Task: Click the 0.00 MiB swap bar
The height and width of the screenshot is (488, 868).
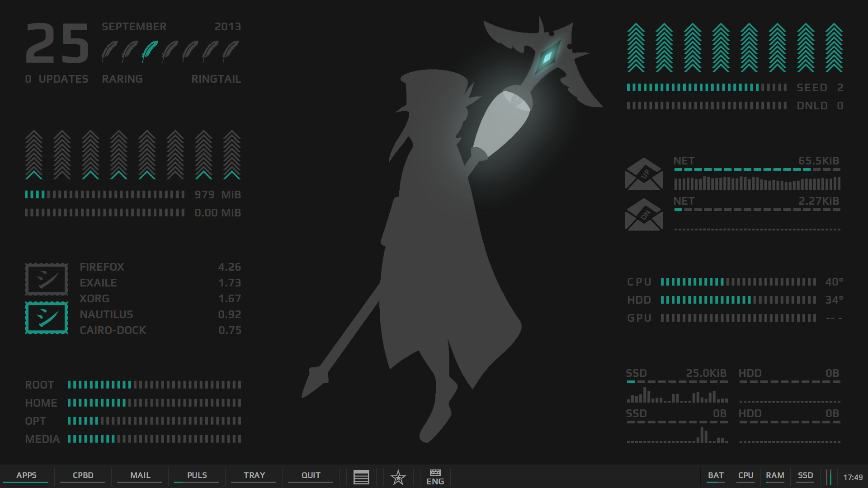Action: point(104,212)
